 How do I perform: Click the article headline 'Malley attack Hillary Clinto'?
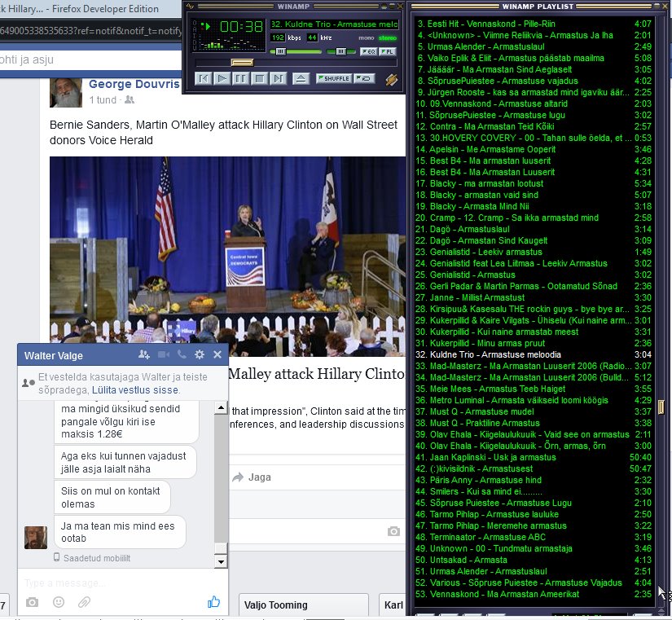coord(316,374)
